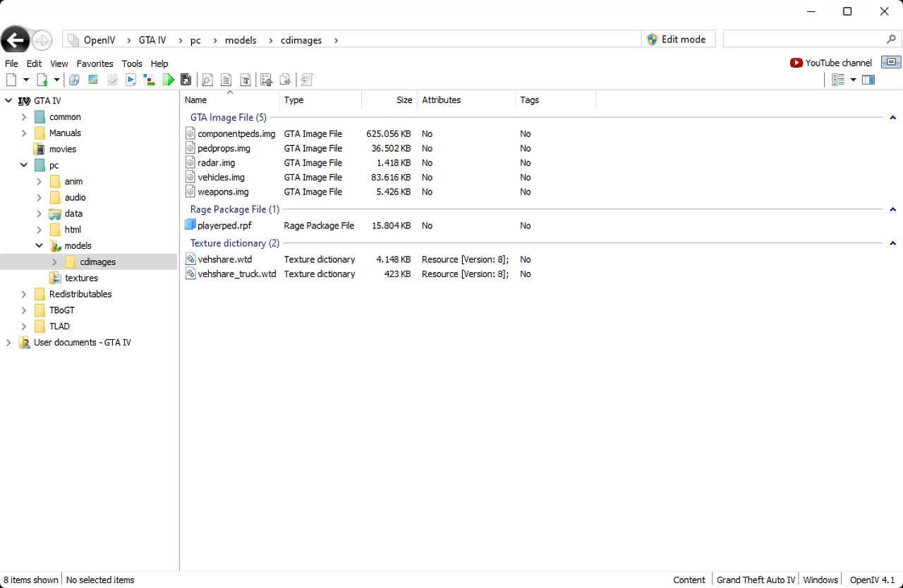903x588 pixels.
Task: Expand the anim folder node
Action: tap(40, 181)
